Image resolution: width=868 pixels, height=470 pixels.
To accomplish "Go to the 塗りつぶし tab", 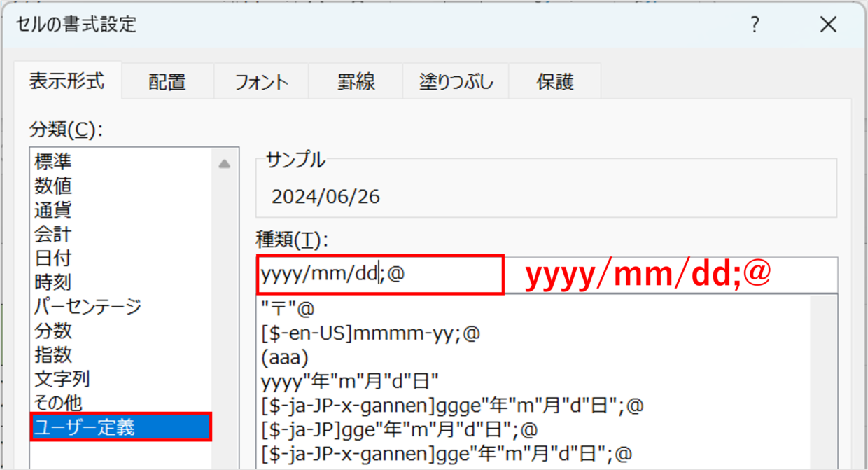I will coord(456,82).
